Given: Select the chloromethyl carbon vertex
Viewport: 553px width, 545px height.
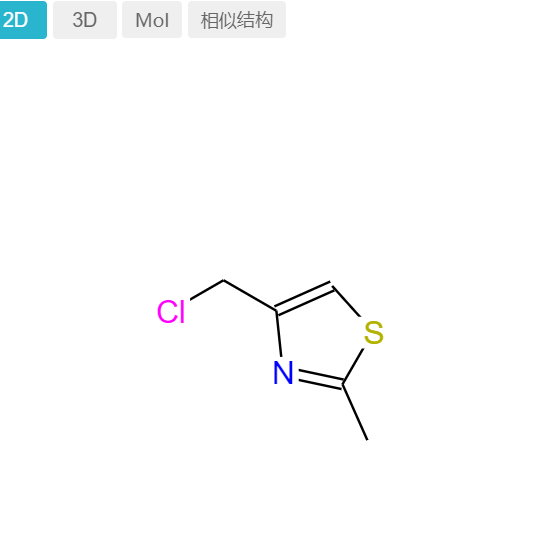Looking at the screenshot, I should pyautogui.click(x=224, y=280).
